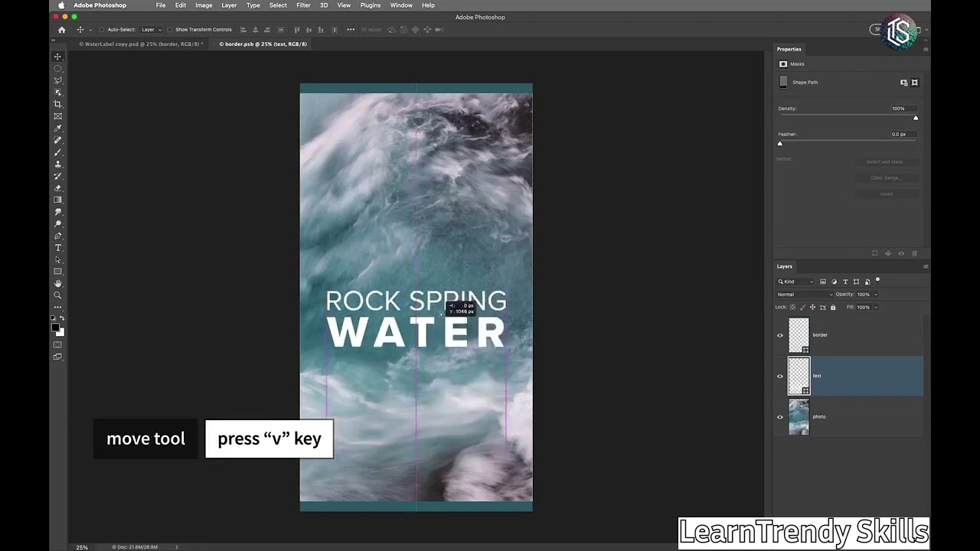Select the Eyedropper tool
This screenshot has height=551, width=980.
point(57,129)
